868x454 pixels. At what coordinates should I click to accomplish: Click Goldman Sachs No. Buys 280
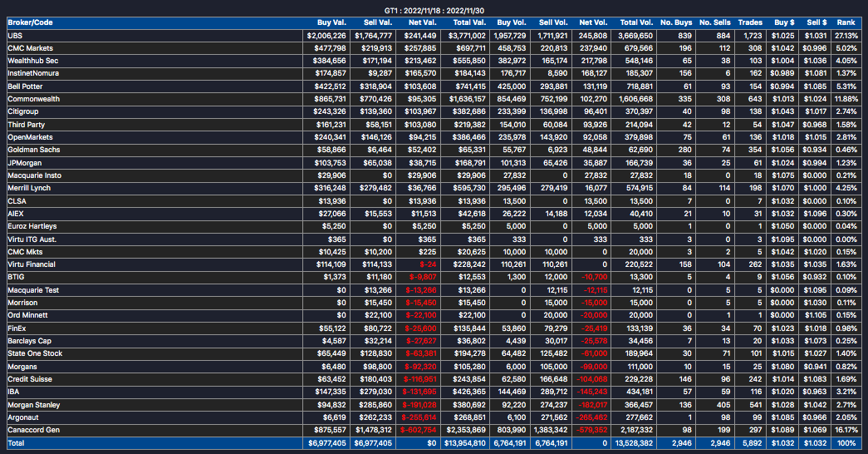[x=685, y=150]
